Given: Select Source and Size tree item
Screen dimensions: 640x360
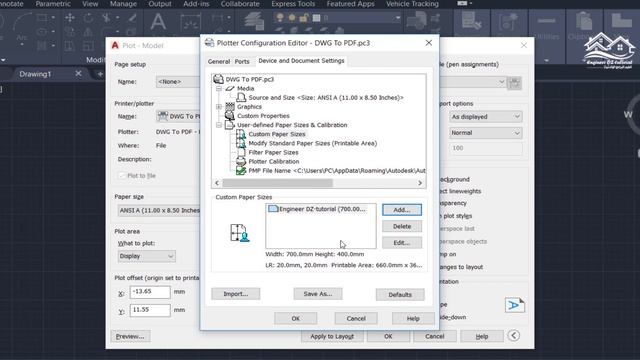Looking at the screenshot, I should coord(326,98).
